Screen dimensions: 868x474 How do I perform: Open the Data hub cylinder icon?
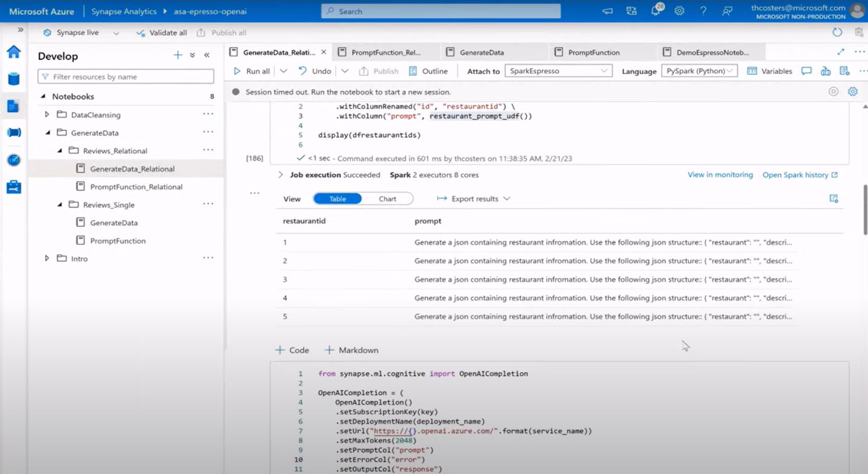[x=14, y=78]
